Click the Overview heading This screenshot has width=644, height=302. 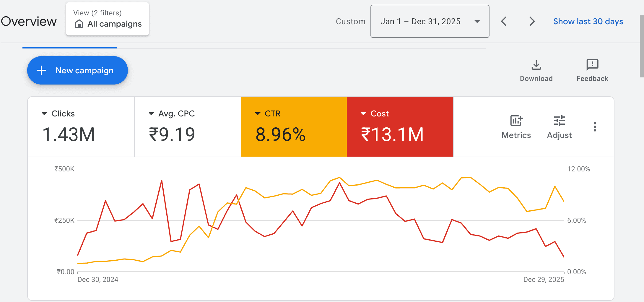[29, 21]
